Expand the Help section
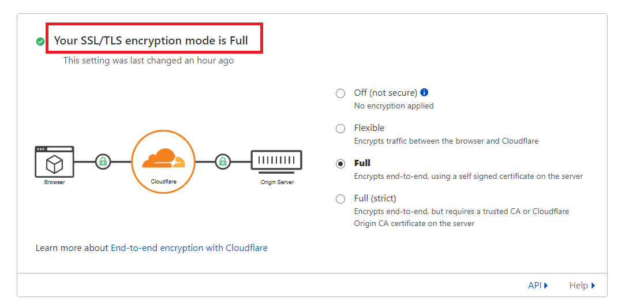 tap(582, 285)
